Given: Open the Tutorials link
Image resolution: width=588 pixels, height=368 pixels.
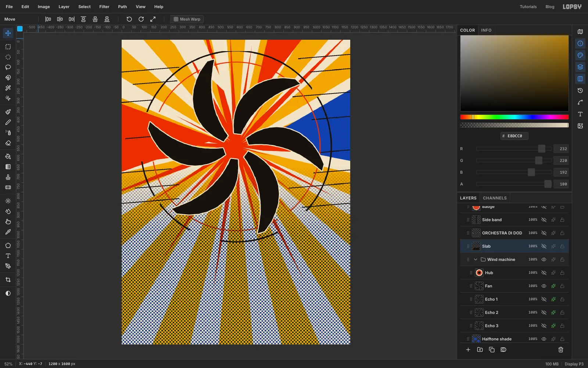Looking at the screenshot, I should point(528,7).
